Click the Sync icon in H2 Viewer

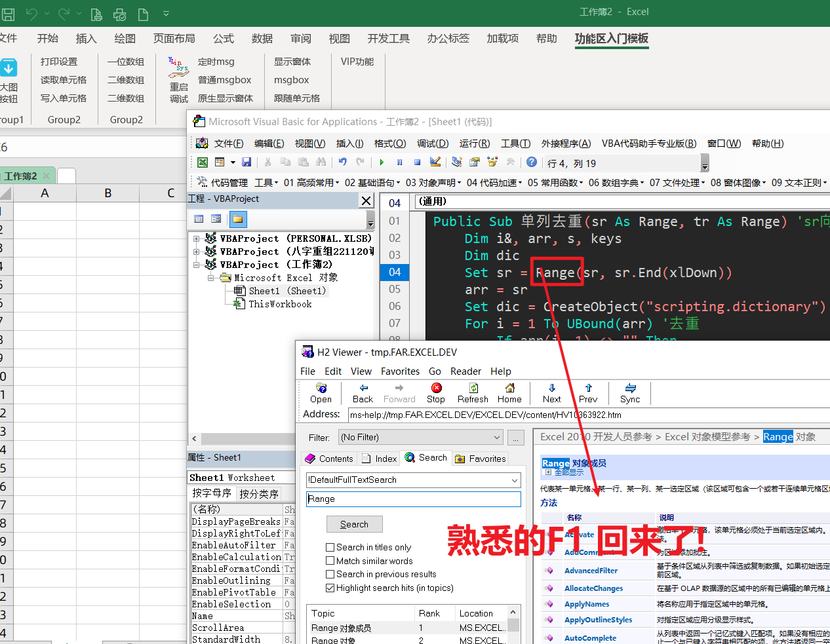tap(629, 392)
